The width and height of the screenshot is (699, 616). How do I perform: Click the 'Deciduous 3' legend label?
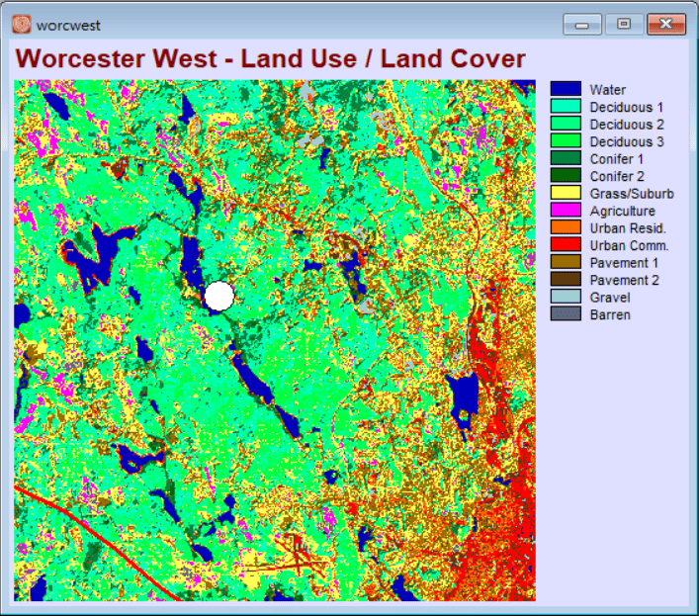coord(627,141)
